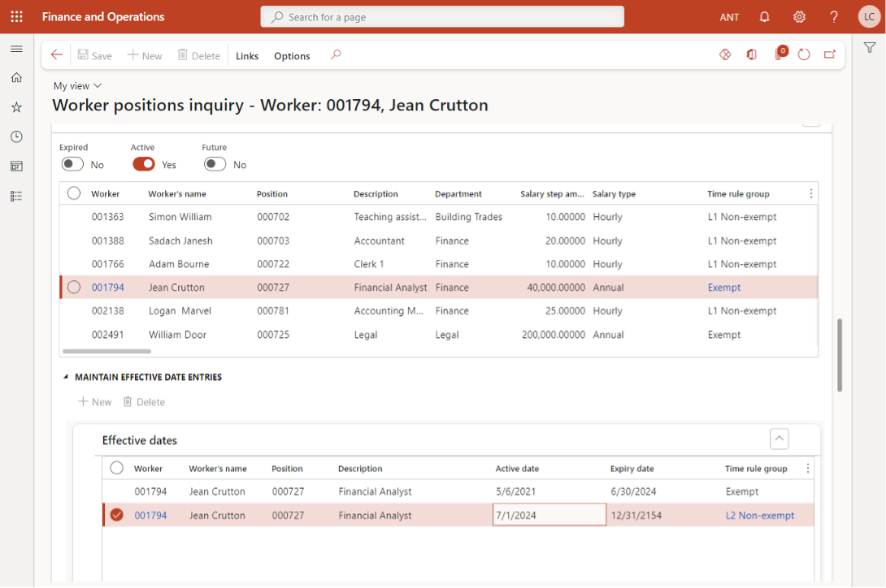Open the Microsoft Office integration icon
The width and height of the screenshot is (886, 588).
click(x=751, y=54)
